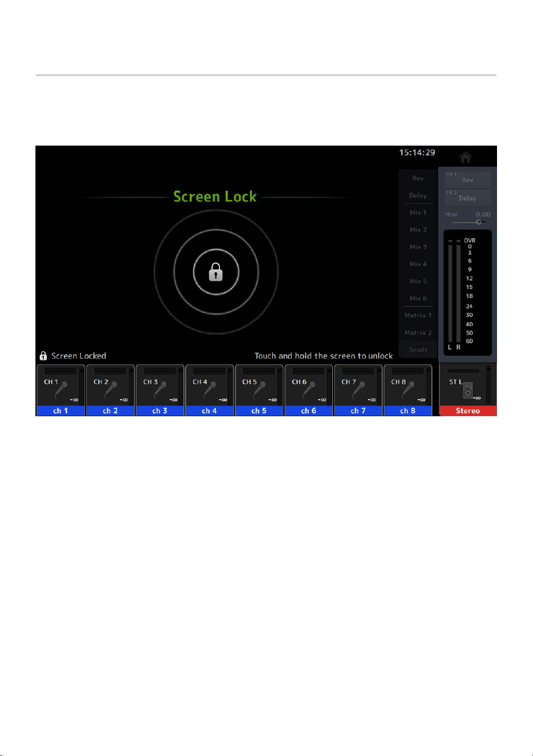Choose Matrix 2 in the sends list

click(x=418, y=332)
